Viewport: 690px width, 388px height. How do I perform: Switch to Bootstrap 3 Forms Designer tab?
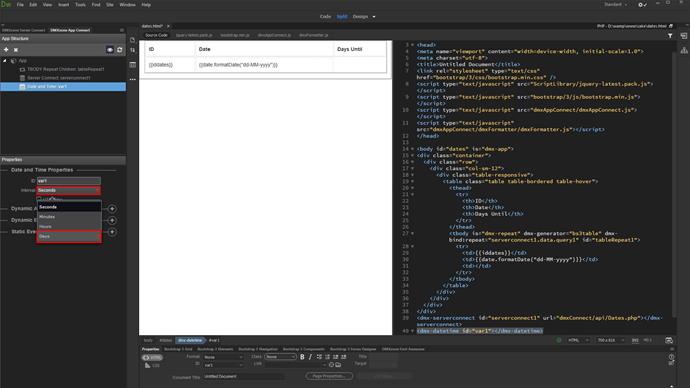353,349
